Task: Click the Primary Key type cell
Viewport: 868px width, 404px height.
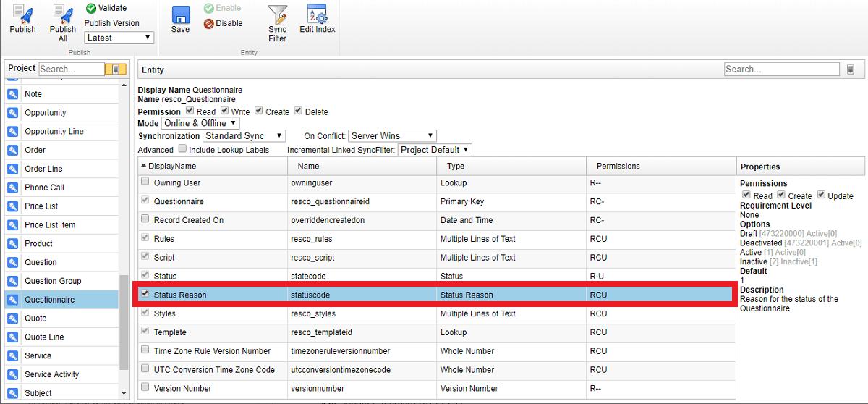Action: [x=511, y=201]
